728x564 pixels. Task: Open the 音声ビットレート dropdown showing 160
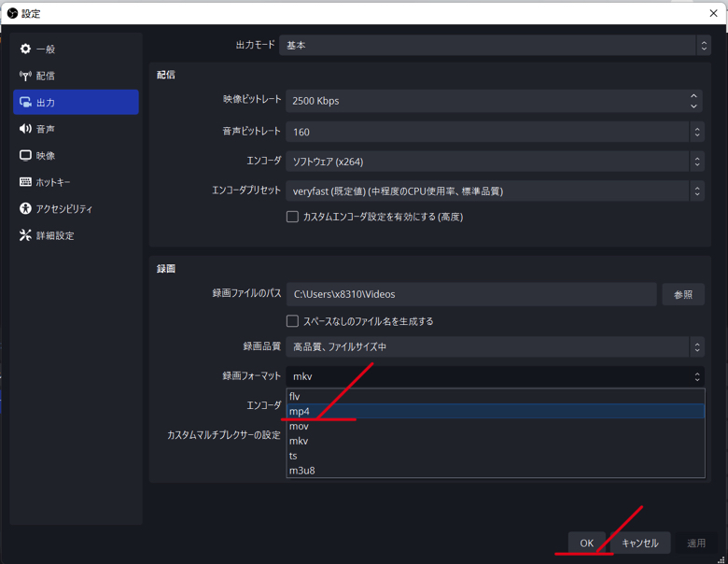(x=495, y=132)
